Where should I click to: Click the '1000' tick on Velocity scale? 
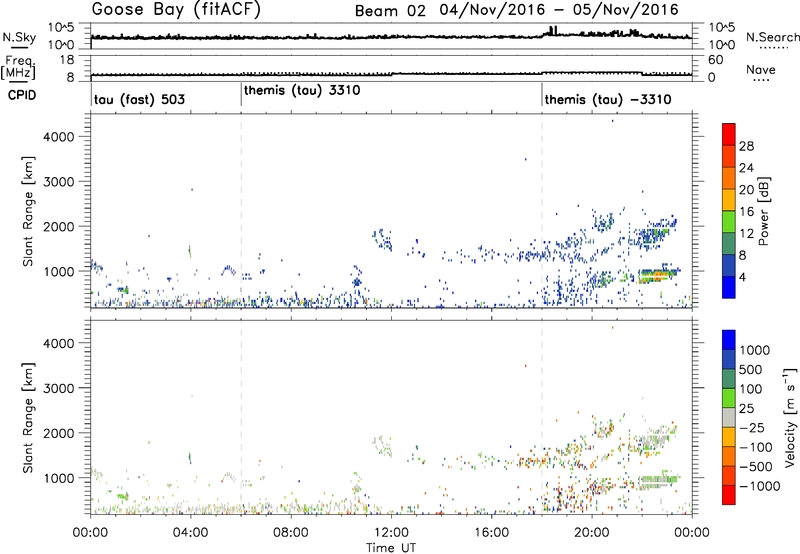(755, 350)
